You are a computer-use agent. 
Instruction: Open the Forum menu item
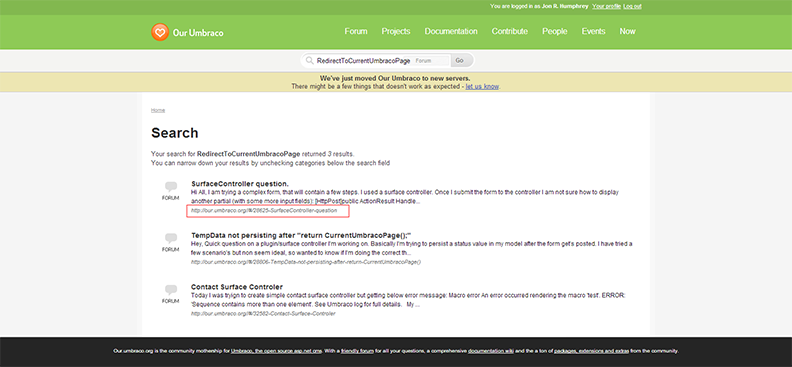pos(356,31)
